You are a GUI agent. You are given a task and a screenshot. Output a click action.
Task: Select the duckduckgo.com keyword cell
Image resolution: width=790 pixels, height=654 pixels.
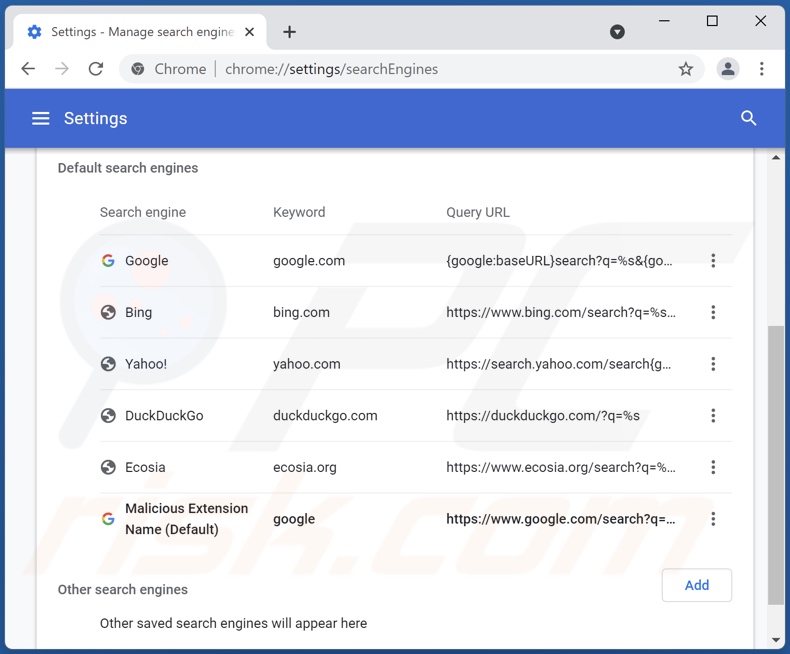point(325,415)
